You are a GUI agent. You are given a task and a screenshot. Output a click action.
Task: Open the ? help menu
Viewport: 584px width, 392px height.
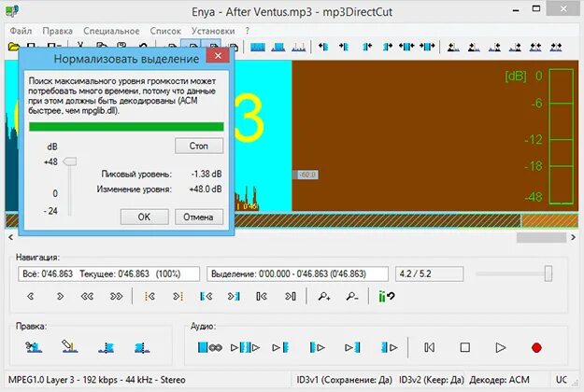pyautogui.click(x=247, y=31)
